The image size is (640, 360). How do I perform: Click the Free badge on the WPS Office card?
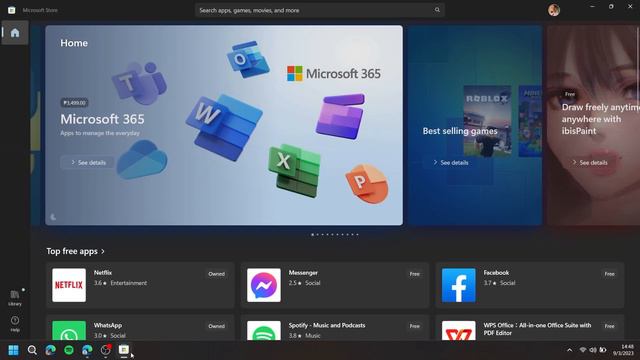coord(609,326)
